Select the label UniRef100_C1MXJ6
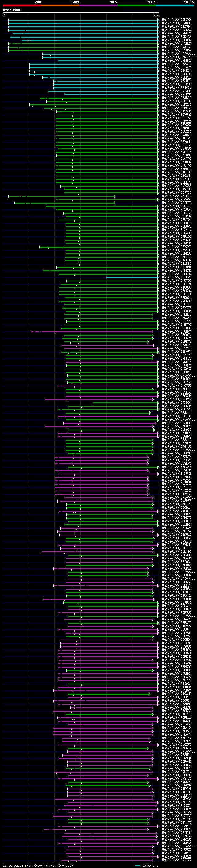 pos(176,104)
